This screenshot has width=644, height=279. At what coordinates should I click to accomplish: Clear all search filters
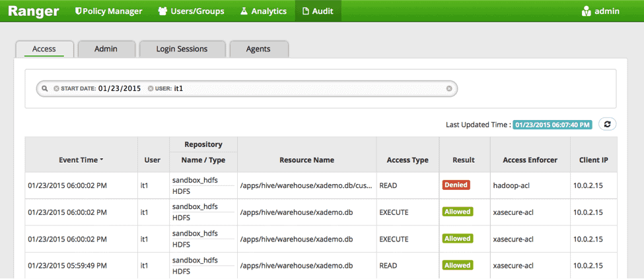pos(449,88)
